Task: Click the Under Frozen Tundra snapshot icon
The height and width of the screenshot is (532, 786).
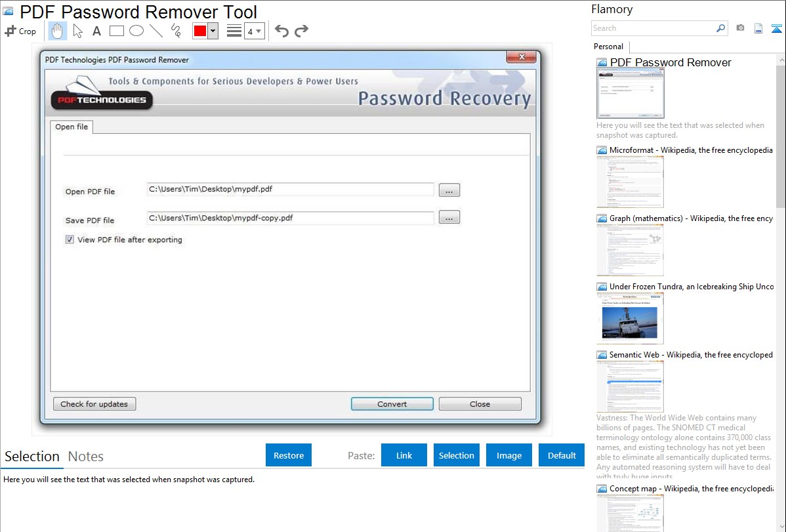Action: (x=602, y=287)
